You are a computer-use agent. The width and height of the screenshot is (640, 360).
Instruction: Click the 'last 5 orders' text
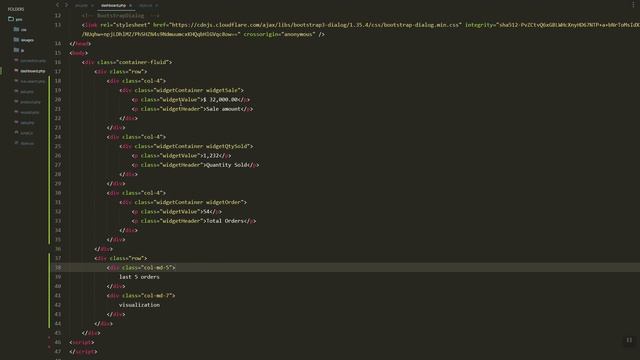tap(139, 277)
